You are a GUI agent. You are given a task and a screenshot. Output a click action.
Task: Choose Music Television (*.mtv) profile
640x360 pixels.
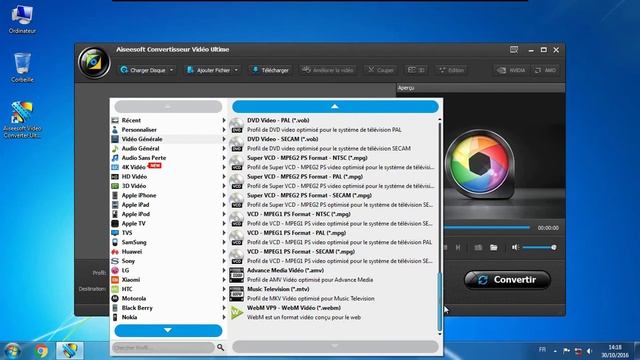(x=332, y=294)
